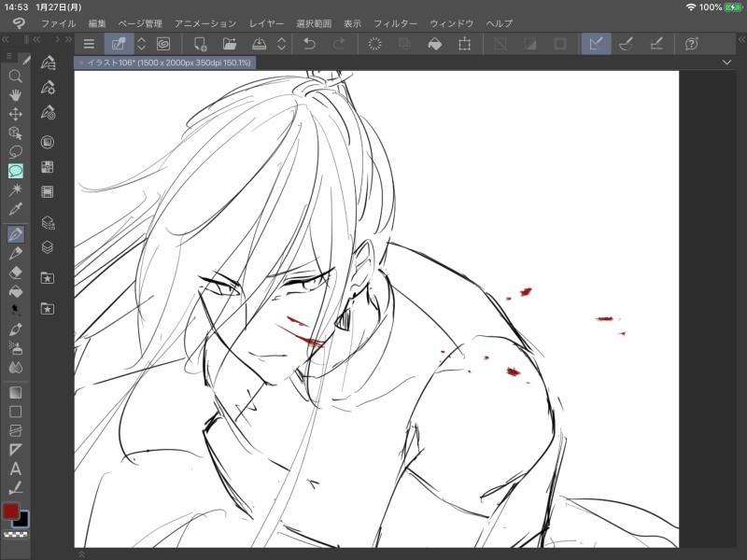The image size is (747, 560).
Task: Open the lower Material folder star icon
Action: [x=48, y=309]
